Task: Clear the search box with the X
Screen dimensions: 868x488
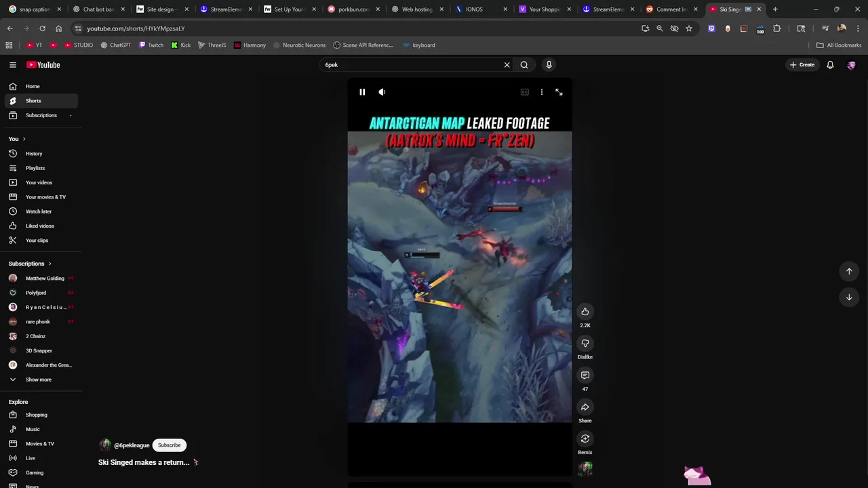Action: pyautogui.click(x=507, y=65)
